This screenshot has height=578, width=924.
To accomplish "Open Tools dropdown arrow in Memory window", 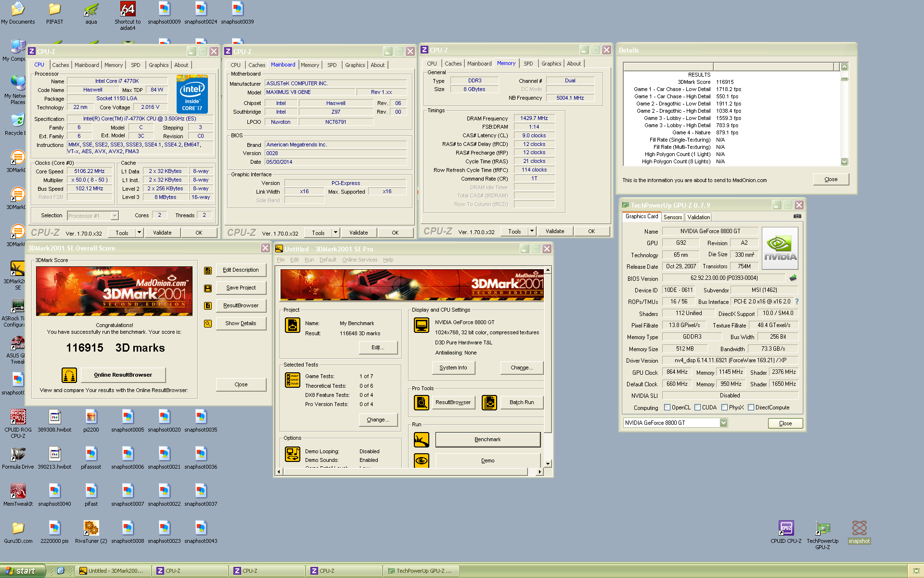I will pos(532,231).
